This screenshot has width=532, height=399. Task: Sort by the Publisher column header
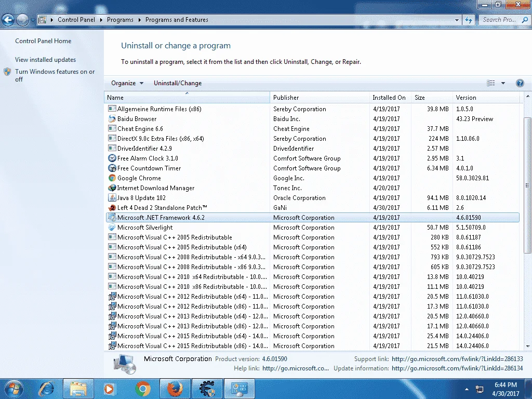[320, 97]
